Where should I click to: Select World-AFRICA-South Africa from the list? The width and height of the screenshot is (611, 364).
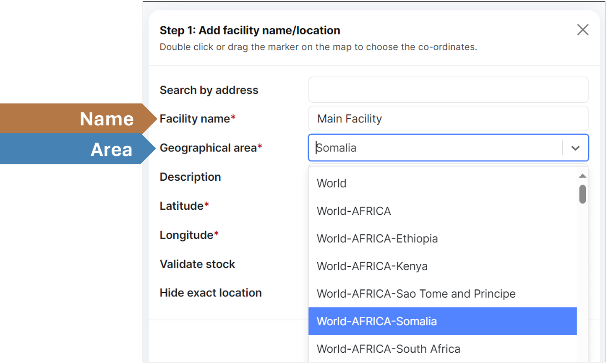pos(388,349)
